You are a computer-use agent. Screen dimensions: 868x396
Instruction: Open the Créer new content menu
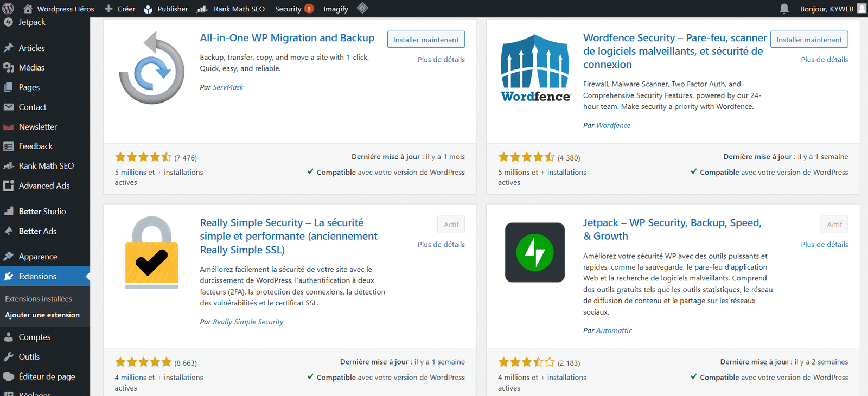[x=120, y=9]
